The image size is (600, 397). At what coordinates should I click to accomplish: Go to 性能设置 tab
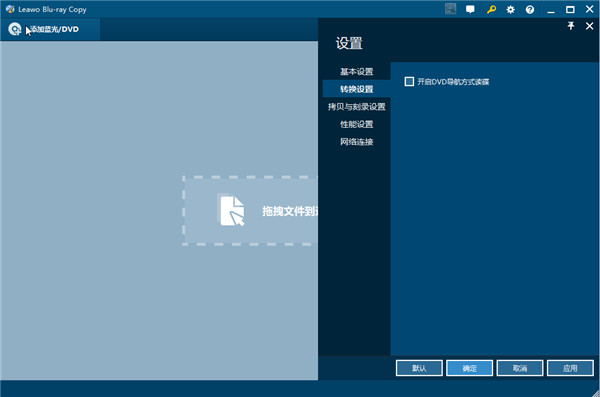point(356,124)
